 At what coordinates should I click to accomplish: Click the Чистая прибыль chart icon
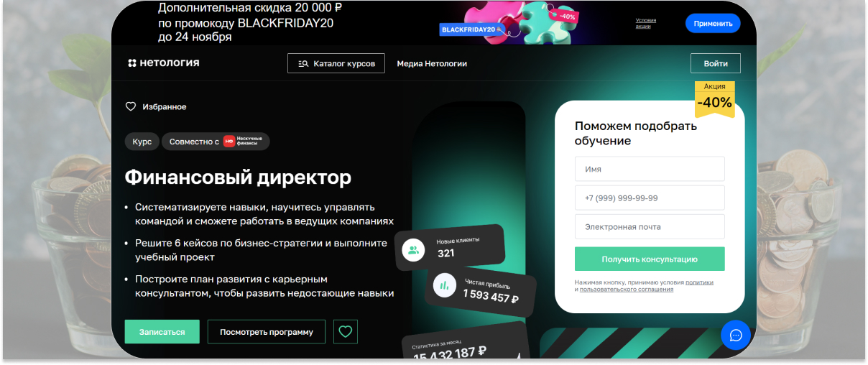coord(445,285)
